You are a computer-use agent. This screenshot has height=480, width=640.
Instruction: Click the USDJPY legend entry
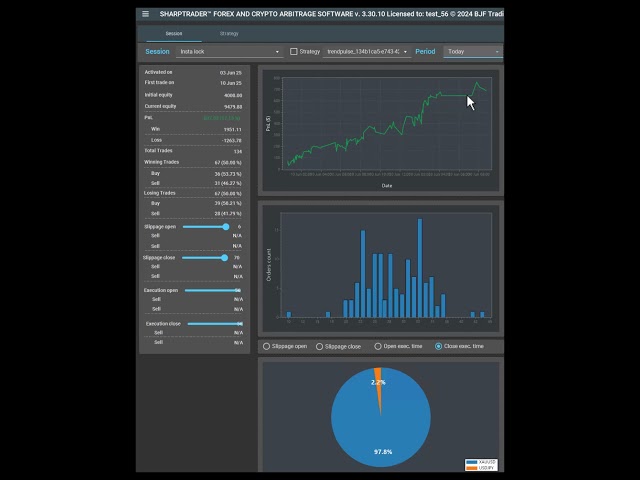tap(481, 468)
